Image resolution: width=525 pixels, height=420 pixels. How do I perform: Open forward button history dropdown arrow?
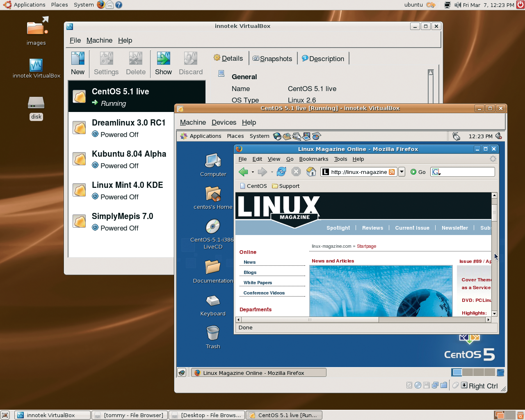272,172
